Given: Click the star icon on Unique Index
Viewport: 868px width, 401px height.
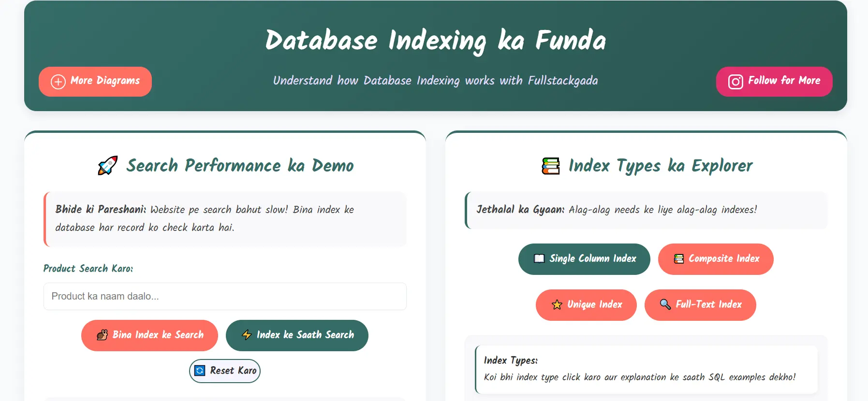Looking at the screenshot, I should click(557, 304).
